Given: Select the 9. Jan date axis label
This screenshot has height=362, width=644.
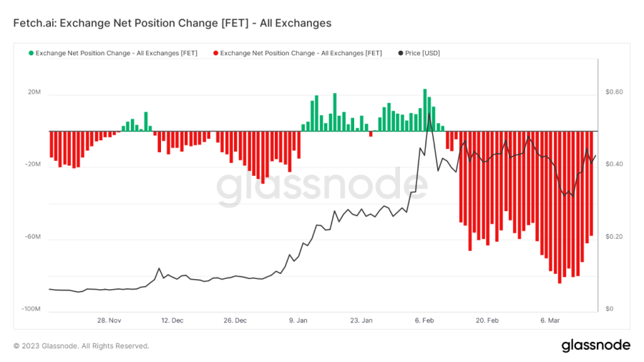Looking at the screenshot, I should tap(298, 320).
